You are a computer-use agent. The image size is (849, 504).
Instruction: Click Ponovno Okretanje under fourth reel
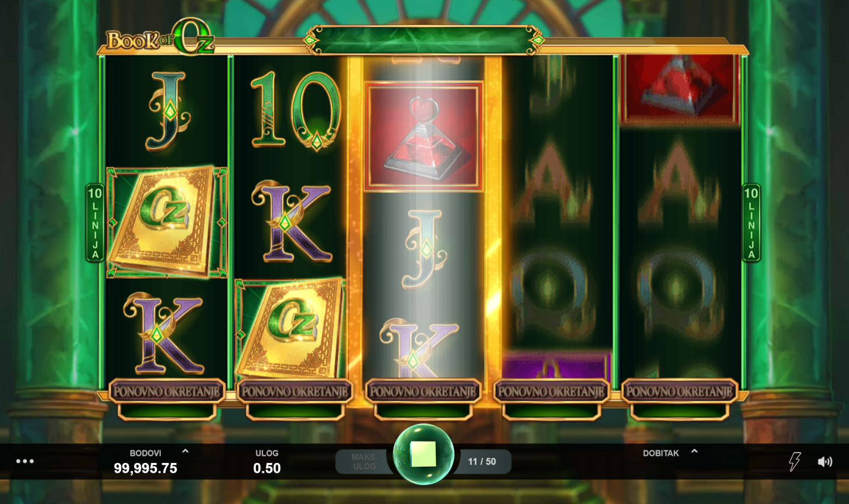[551, 391]
